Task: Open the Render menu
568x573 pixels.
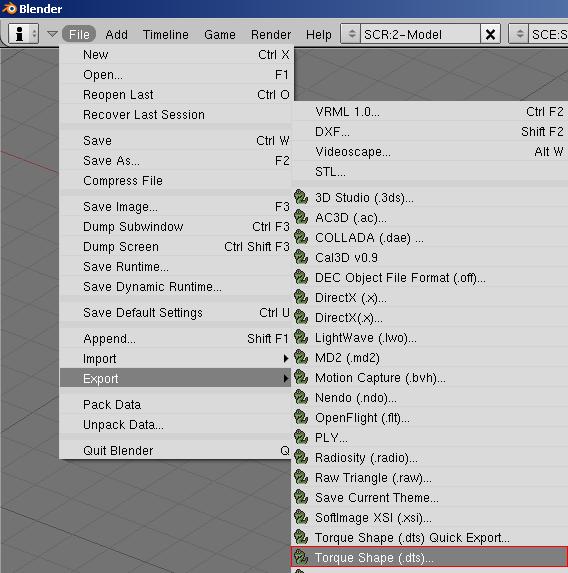Action: (x=271, y=34)
